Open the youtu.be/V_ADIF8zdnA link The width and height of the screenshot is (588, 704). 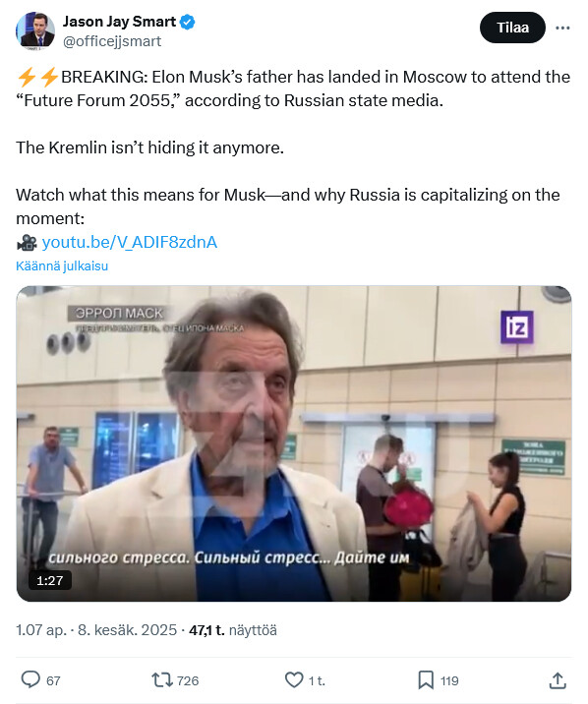pyautogui.click(x=129, y=242)
